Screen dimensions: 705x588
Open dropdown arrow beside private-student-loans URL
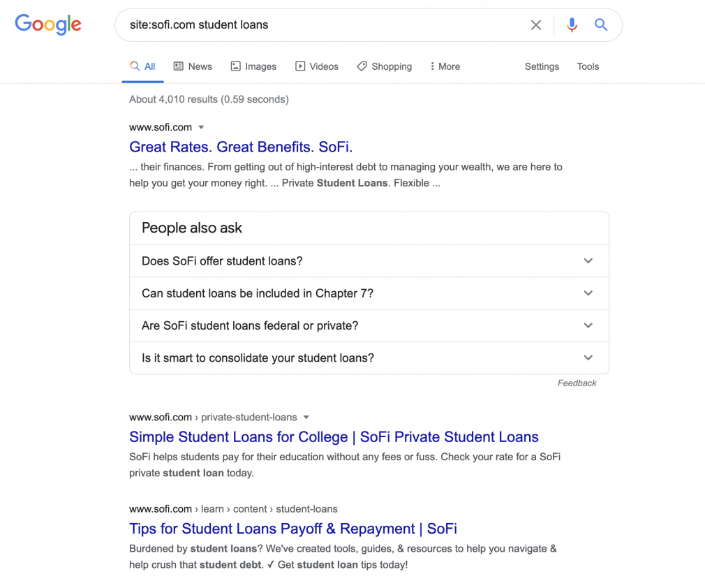click(306, 418)
